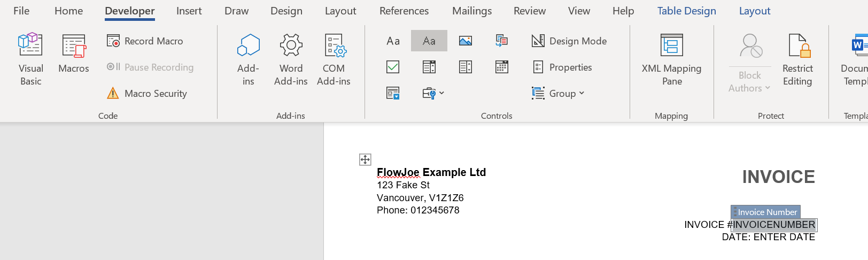Insert a Drop-Down List Content Control
This screenshot has width=868, height=260.
click(466, 67)
